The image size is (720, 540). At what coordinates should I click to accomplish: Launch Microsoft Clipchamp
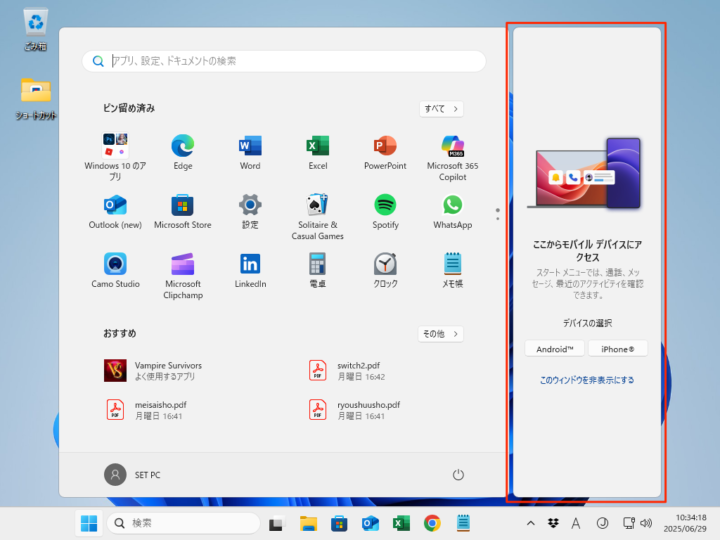pos(183,276)
